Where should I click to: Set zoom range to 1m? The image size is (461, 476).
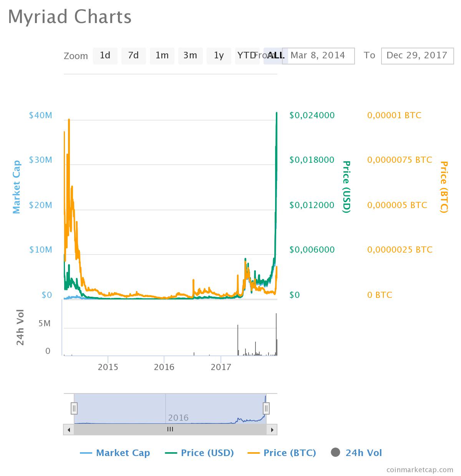coord(162,56)
